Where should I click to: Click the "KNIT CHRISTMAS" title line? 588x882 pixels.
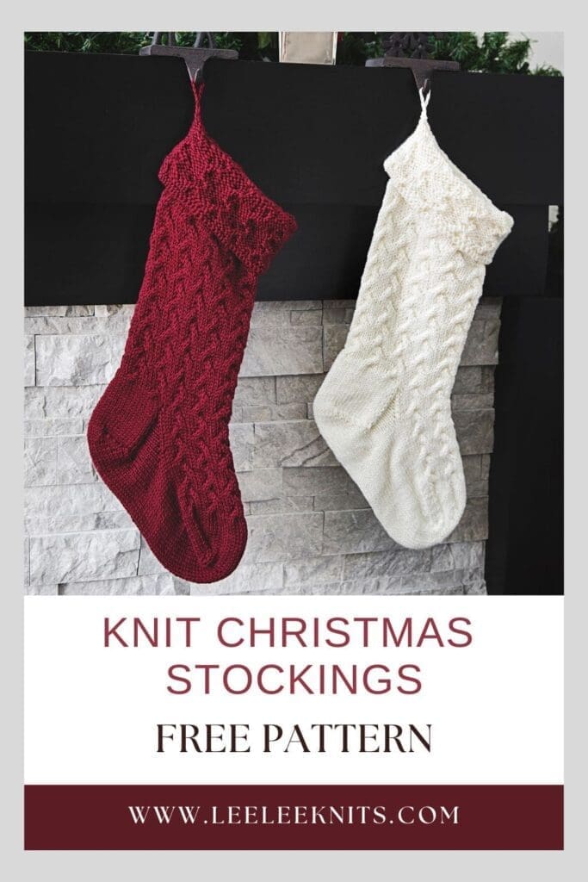pos(288,632)
